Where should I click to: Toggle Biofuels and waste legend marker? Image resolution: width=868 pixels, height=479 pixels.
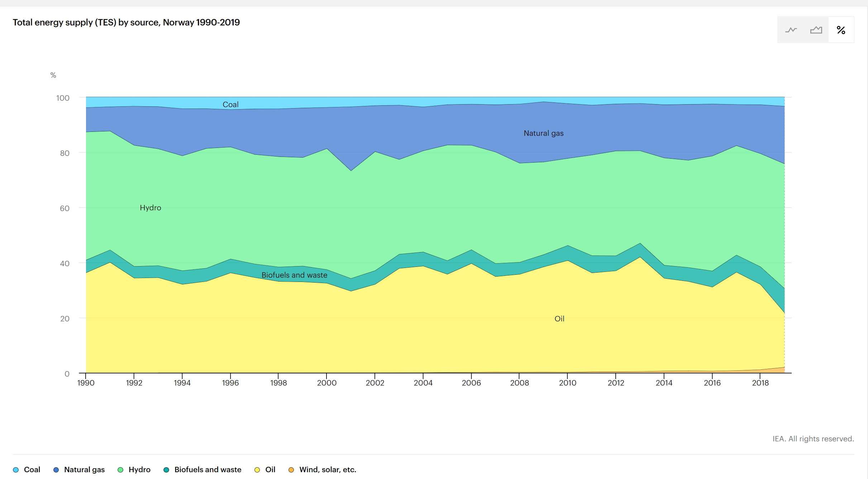[166, 470]
